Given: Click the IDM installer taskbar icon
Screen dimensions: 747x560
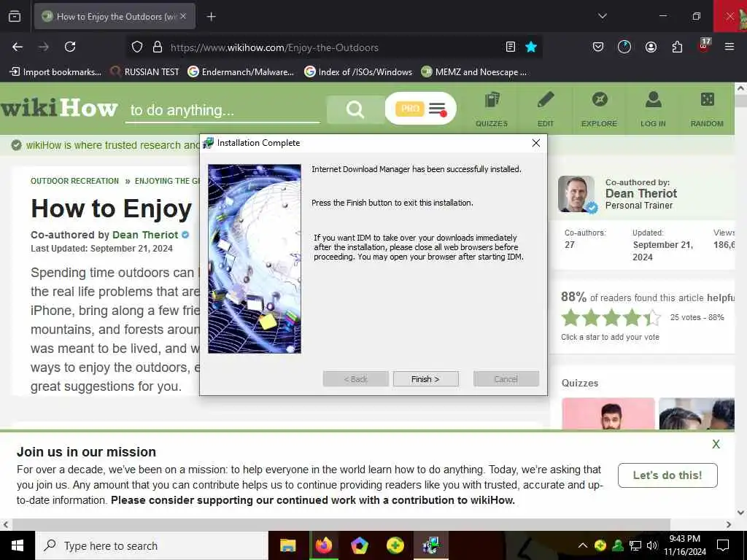Looking at the screenshot, I should 431,545.
